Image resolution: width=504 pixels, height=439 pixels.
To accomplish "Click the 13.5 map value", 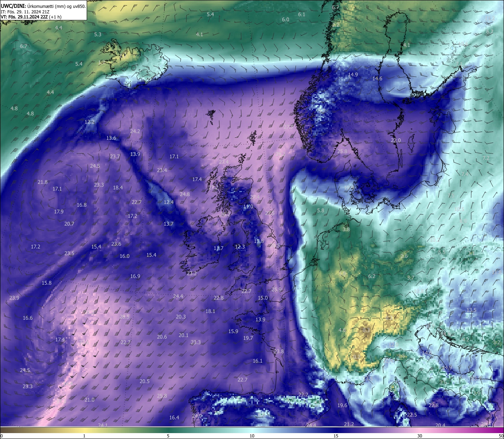I will click(471, 310).
